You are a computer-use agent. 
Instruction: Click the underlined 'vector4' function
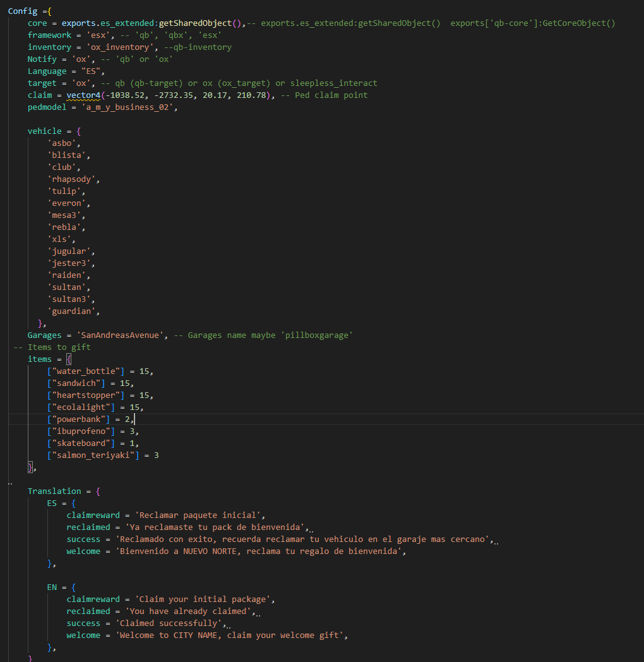point(83,95)
